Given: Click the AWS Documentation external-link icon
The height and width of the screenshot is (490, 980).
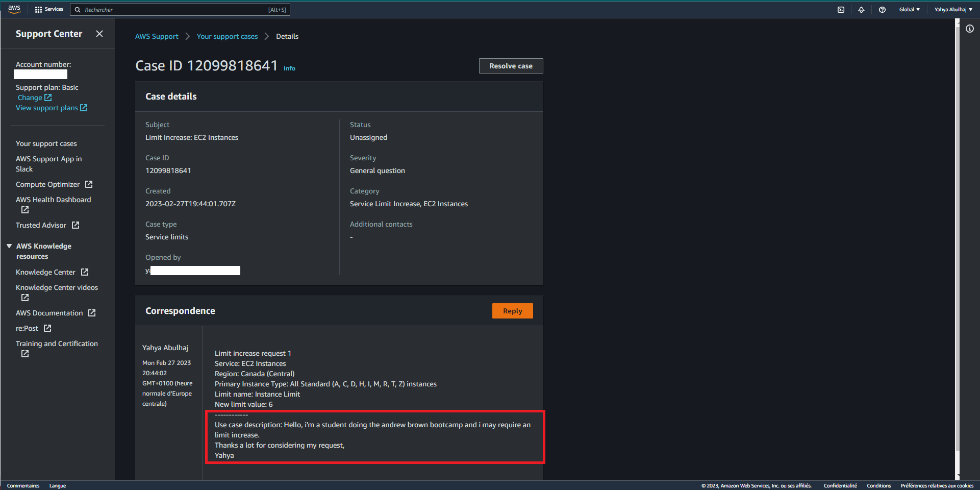Looking at the screenshot, I should 92,313.
